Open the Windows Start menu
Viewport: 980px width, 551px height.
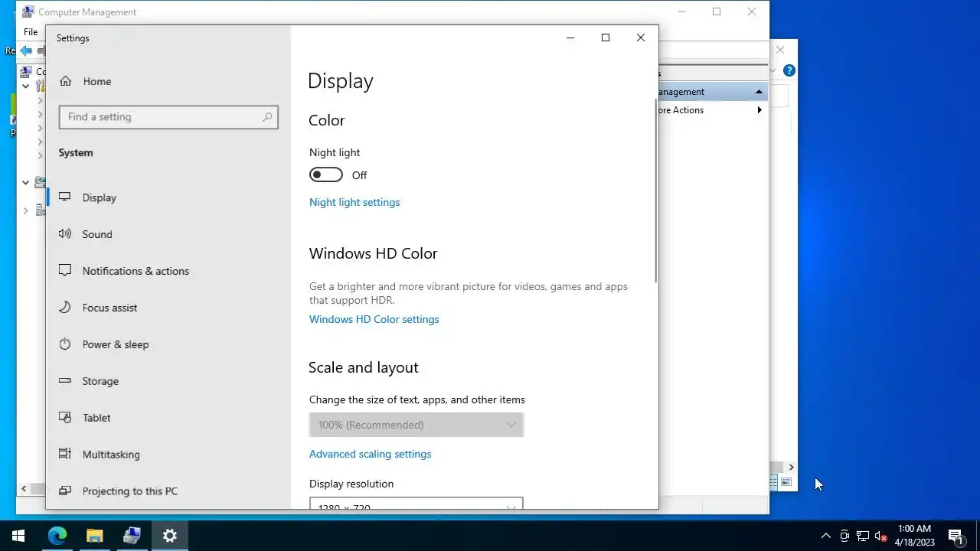click(18, 536)
